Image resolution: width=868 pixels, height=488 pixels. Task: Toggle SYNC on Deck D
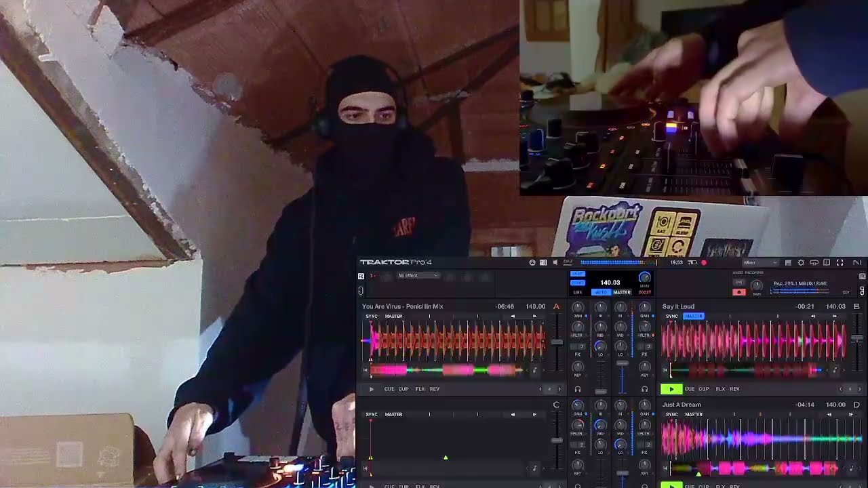[672, 414]
